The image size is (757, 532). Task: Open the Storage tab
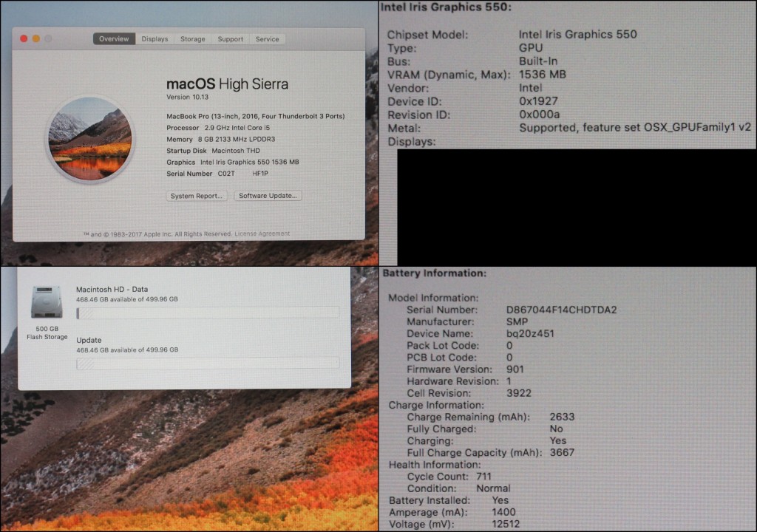[x=193, y=39]
